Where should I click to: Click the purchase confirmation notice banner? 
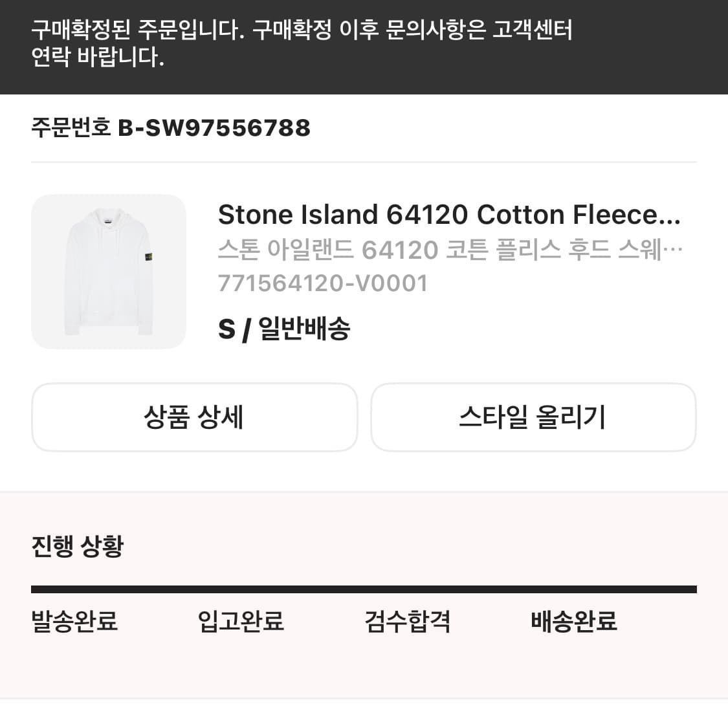(x=364, y=45)
